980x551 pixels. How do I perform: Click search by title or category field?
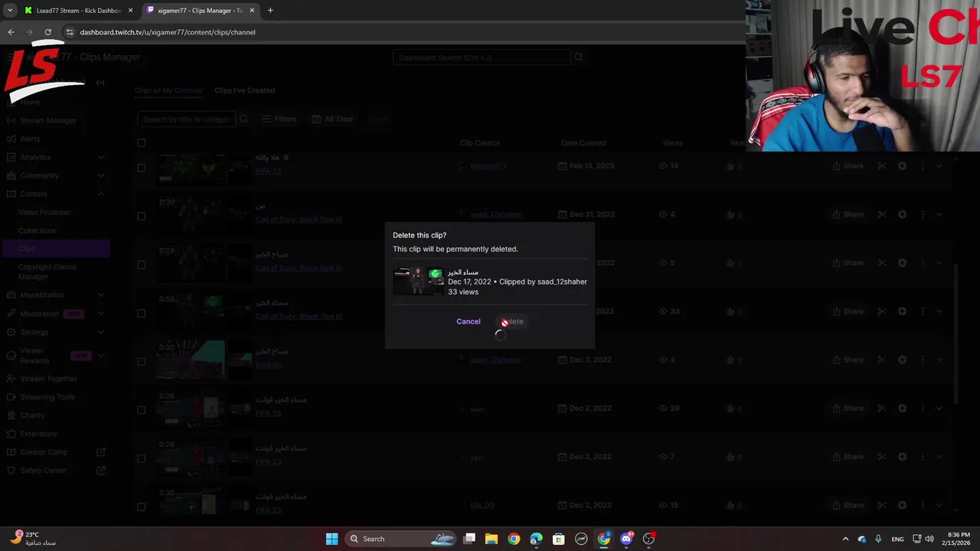[x=186, y=119]
